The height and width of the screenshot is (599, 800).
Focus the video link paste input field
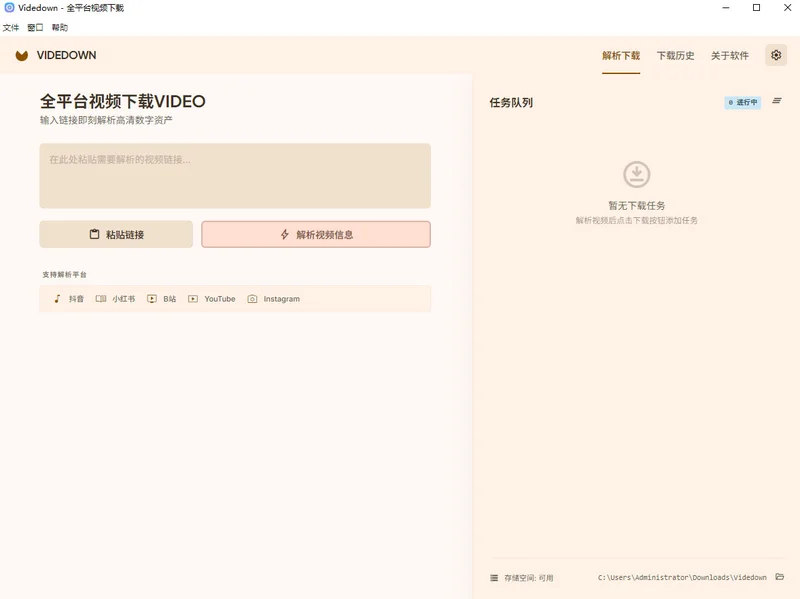tap(235, 176)
